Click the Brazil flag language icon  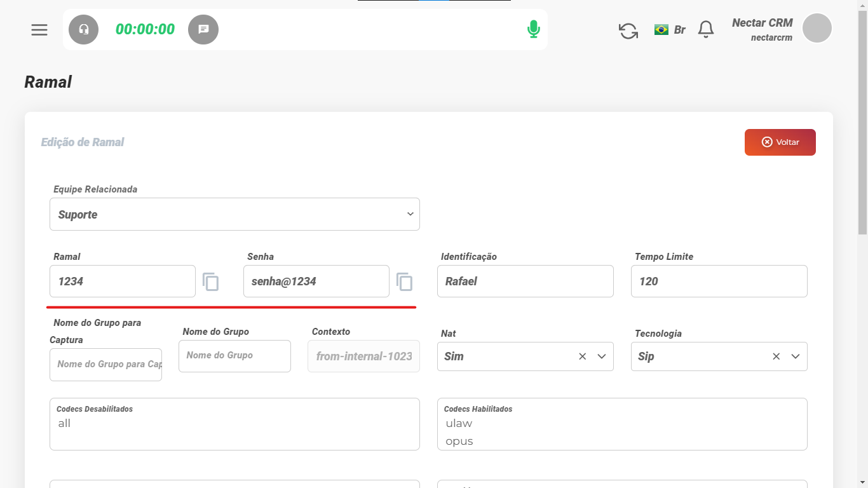click(661, 29)
